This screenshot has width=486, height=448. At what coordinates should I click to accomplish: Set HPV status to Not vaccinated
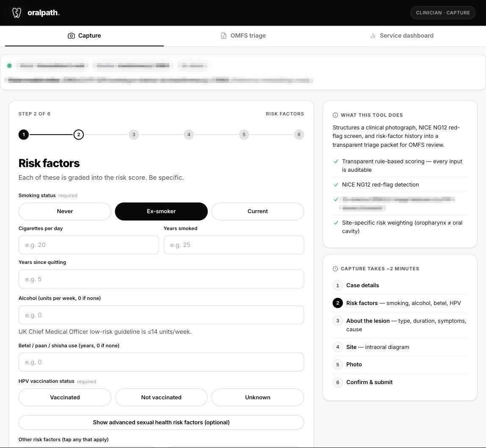[161, 398]
